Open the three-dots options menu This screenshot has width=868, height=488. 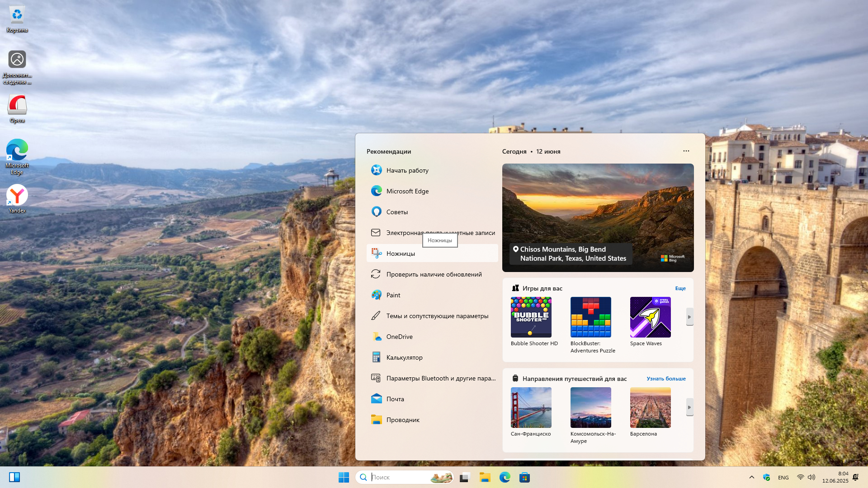686,151
